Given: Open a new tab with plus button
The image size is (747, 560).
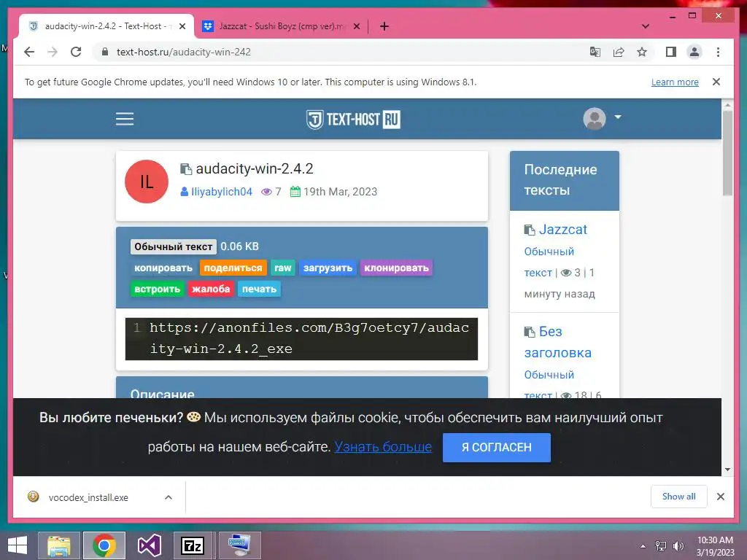Looking at the screenshot, I should pyautogui.click(x=384, y=26).
